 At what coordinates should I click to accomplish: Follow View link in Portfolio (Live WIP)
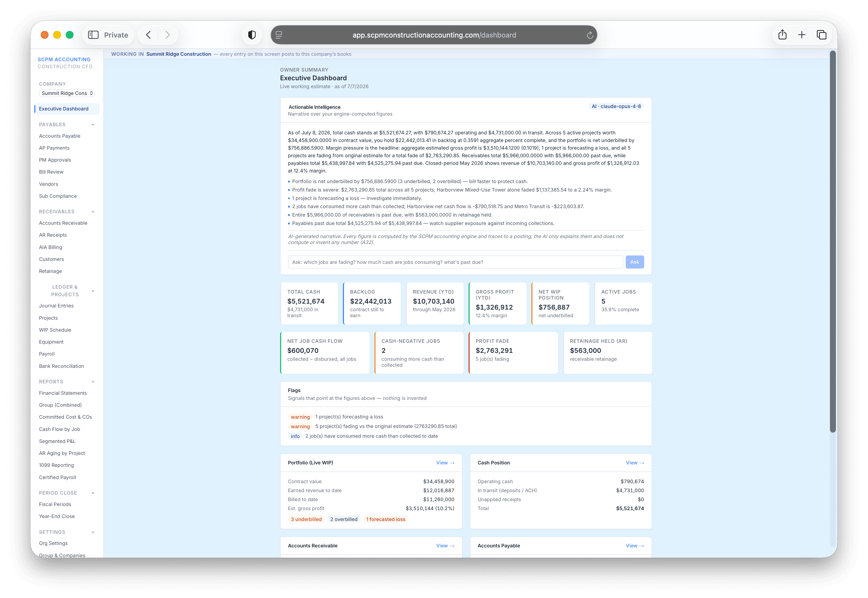(445, 463)
